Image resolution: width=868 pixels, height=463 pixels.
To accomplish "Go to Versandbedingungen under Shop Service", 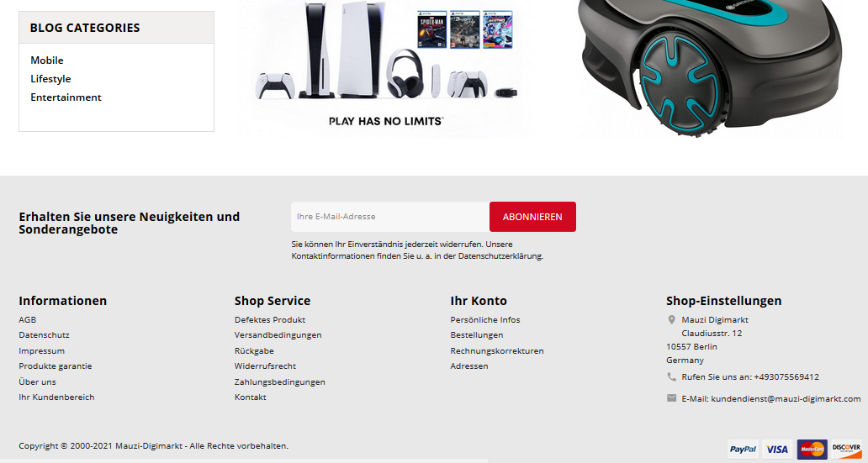I will point(278,334).
